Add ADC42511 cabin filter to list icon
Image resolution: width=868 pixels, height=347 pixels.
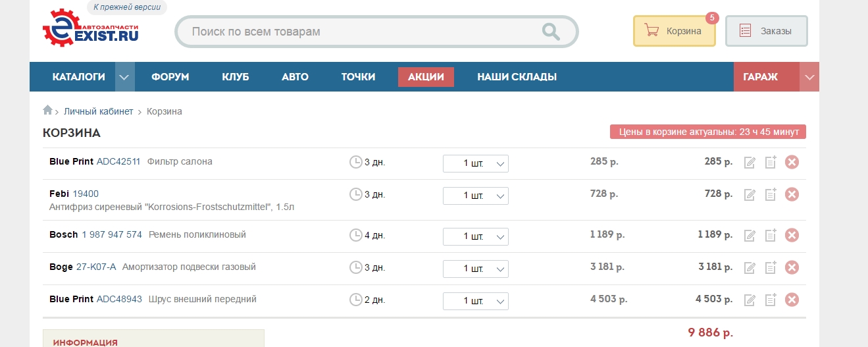[x=771, y=162]
